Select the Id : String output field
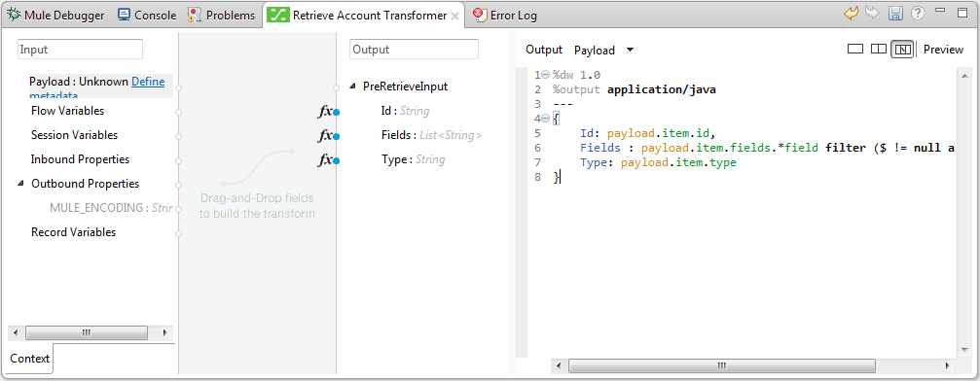The image size is (980, 381). 405,111
